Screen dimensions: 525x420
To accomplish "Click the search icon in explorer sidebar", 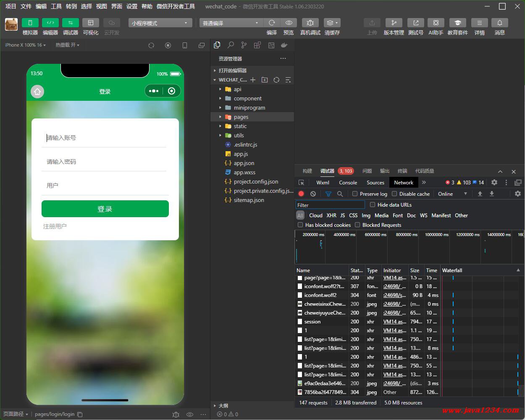I will click(231, 45).
